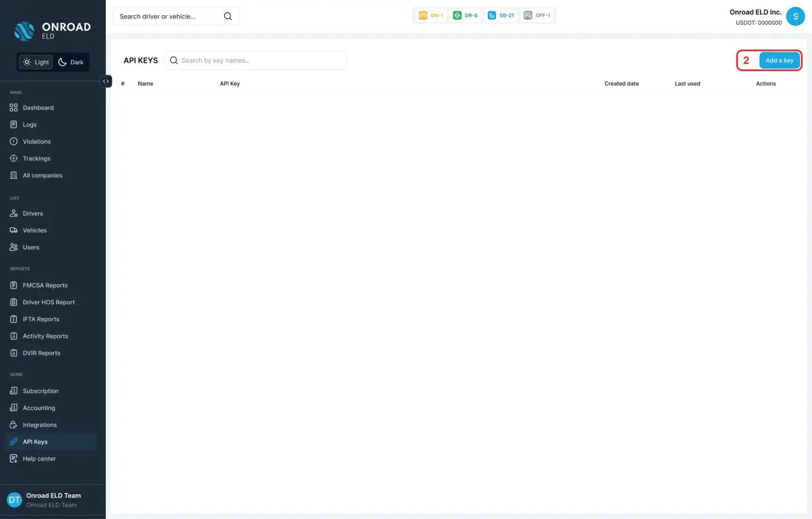Click the Driver HOS Report icon
The width and height of the screenshot is (812, 519).
coord(14,302)
